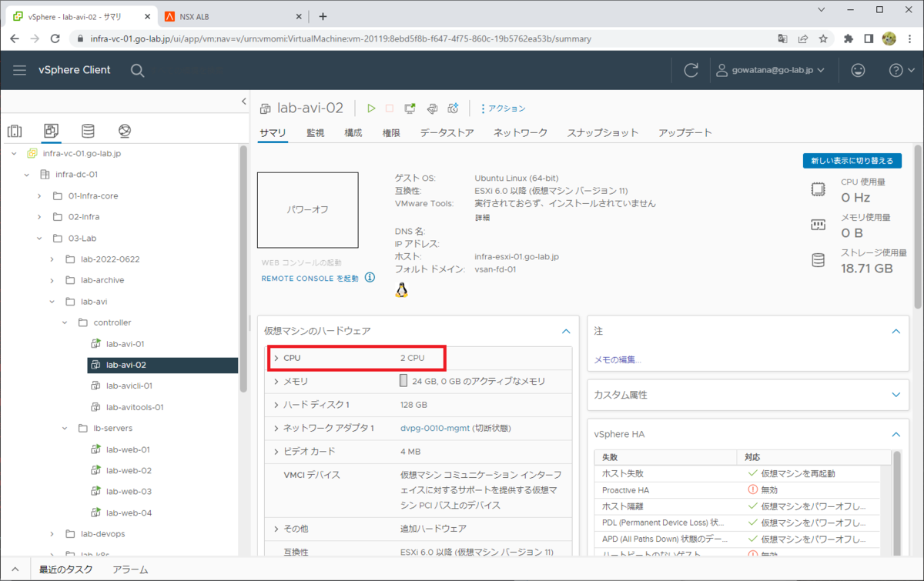Viewport: 924px width, 581px height.
Task: Collapse the vSphere HA panel
Action: coord(896,434)
